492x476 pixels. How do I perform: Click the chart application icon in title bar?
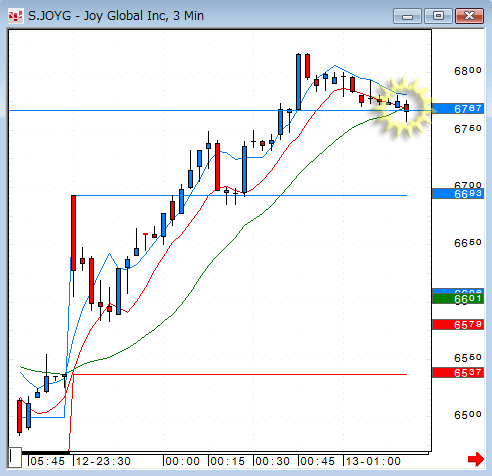pyautogui.click(x=15, y=16)
